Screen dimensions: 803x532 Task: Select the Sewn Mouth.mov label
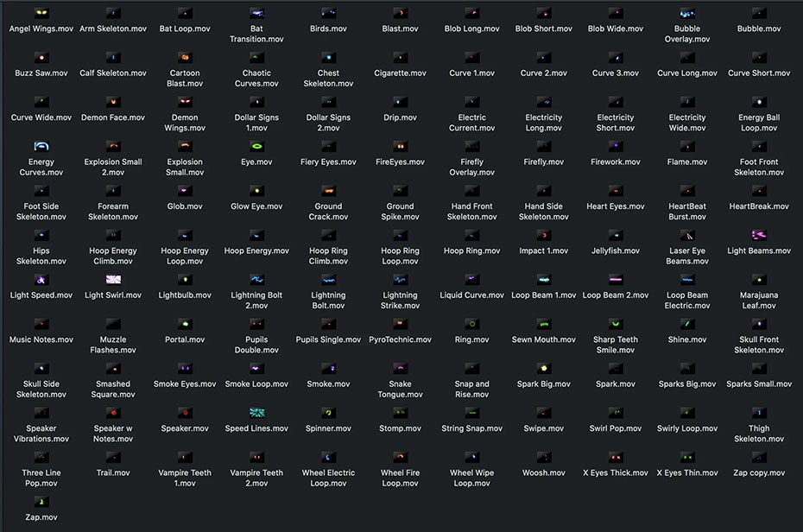point(544,339)
